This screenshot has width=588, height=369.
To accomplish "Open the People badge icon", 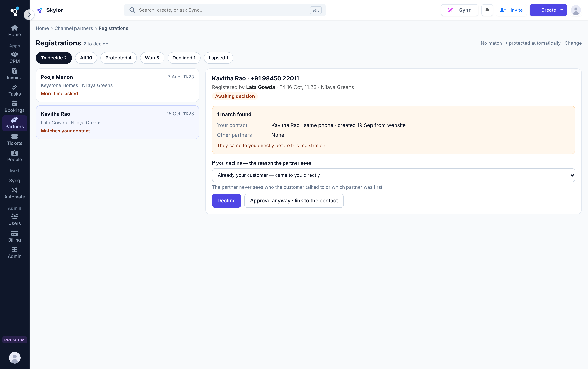I will pos(14,153).
